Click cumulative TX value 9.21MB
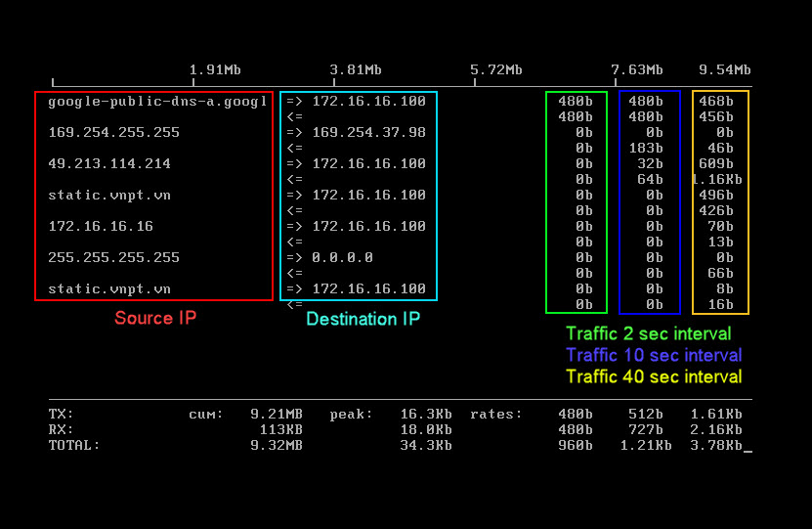The image size is (812, 529). tap(277, 414)
